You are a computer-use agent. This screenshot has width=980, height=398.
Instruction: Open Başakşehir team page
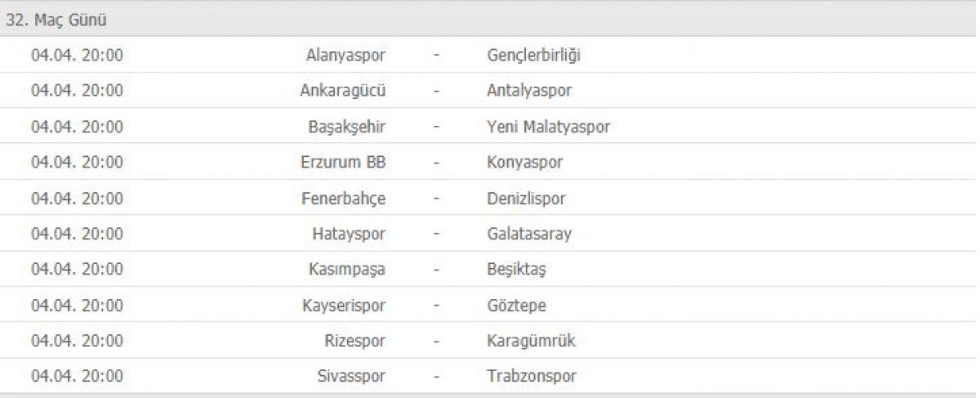pyautogui.click(x=347, y=127)
